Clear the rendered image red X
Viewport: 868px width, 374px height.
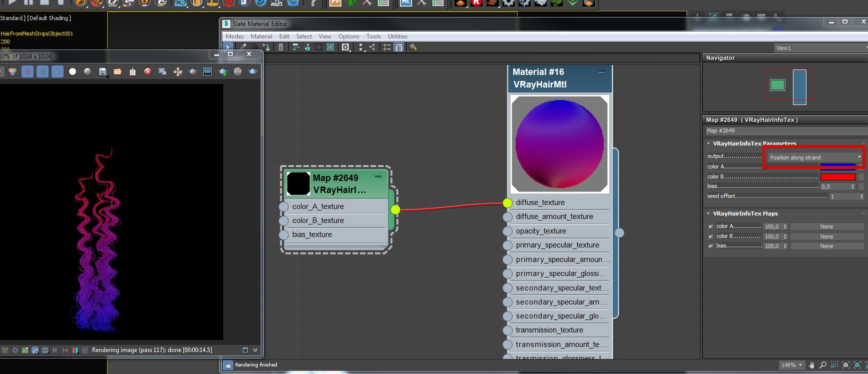click(x=148, y=71)
